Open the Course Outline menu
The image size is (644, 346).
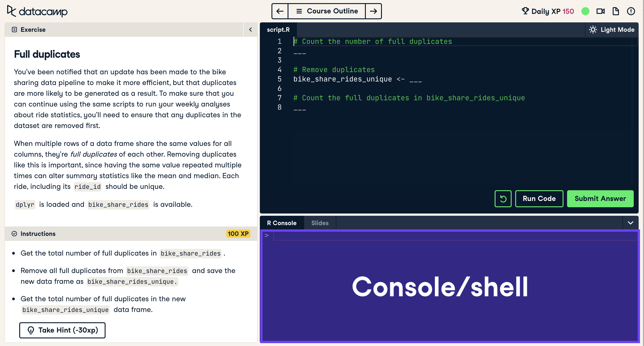(326, 11)
